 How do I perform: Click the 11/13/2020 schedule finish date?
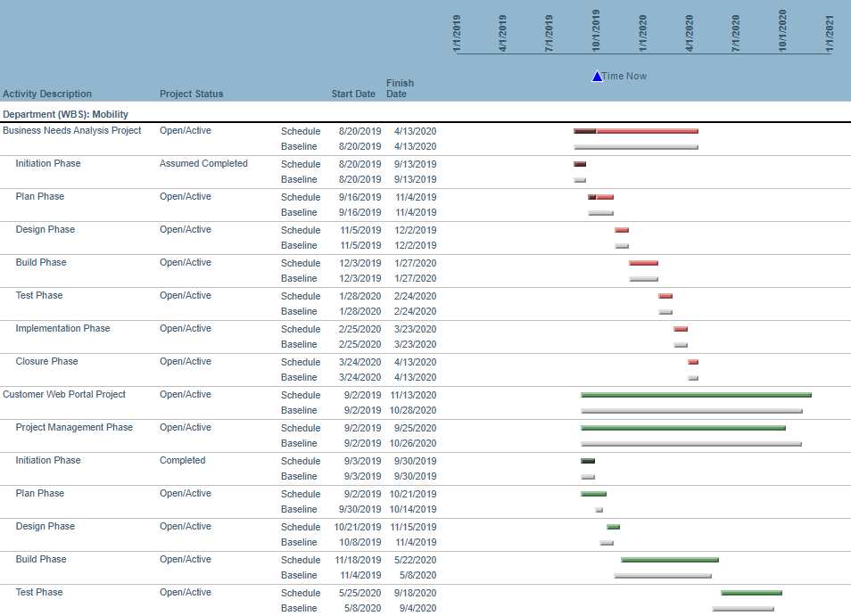click(x=413, y=395)
